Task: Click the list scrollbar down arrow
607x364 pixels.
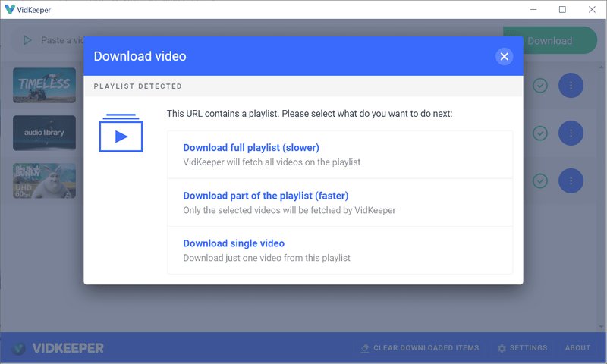Action: 601,327
